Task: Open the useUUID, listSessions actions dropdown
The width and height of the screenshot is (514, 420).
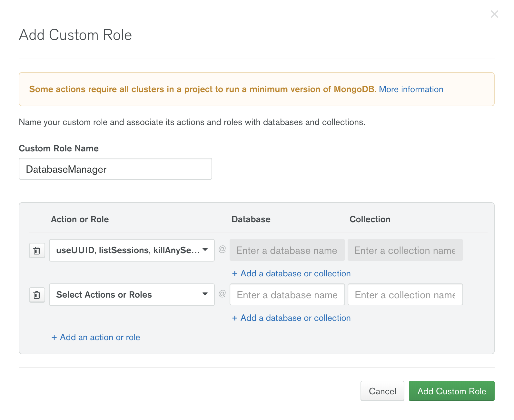Action: (x=132, y=250)
